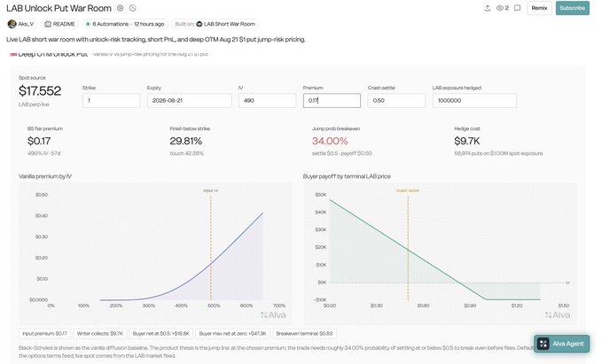Click the 'touch 42.28%' subtext
Viewport: 602px width, 364px height.
click(x=186, y=153)
